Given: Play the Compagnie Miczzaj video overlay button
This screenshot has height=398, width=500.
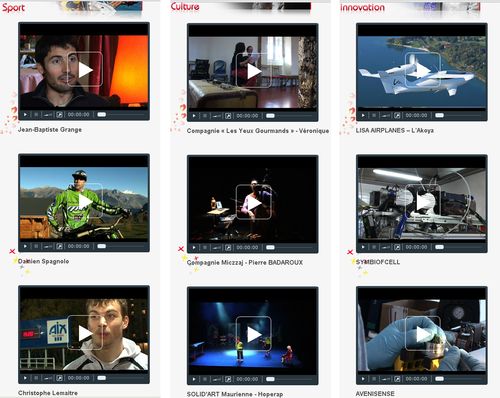Looking at the screenshot, I should [254, 202].
